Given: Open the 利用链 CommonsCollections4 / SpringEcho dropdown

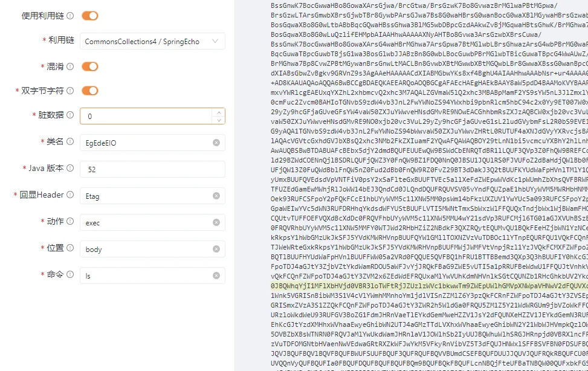Looking at the screenshot, I should [x=145, y=42].
